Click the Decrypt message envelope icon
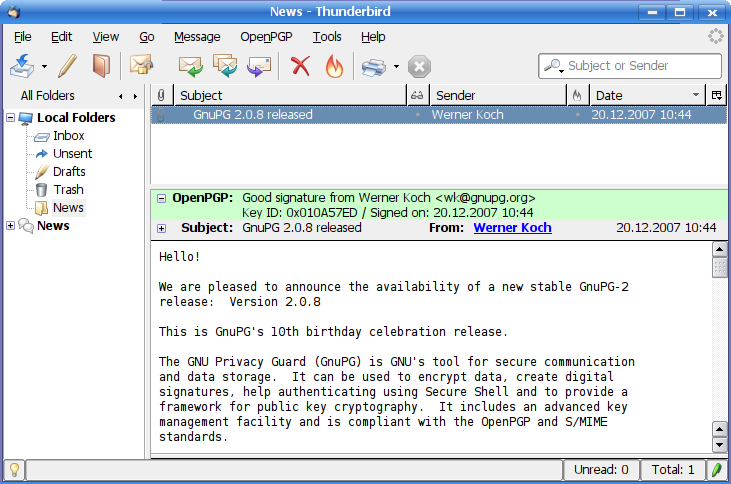 coord(142,65)
